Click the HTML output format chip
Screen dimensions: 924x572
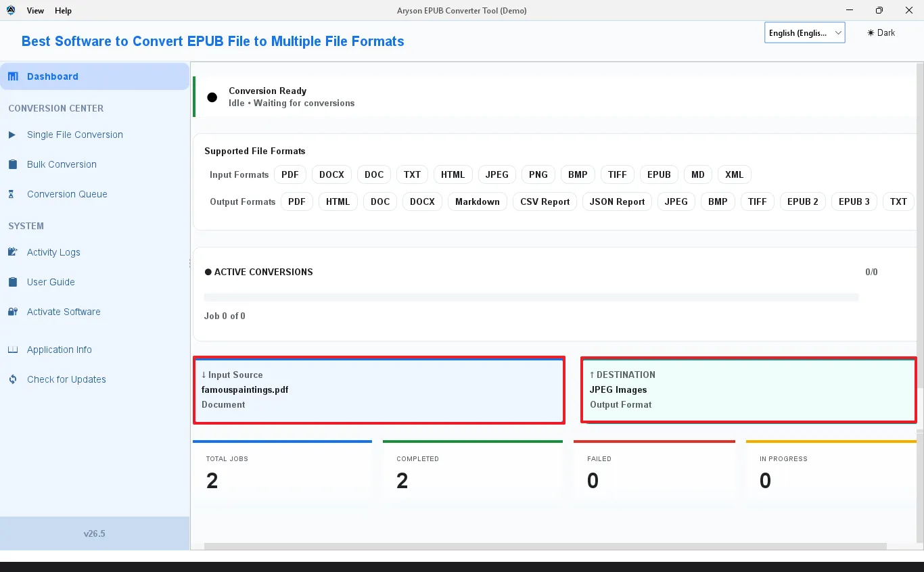click(338, 201)
